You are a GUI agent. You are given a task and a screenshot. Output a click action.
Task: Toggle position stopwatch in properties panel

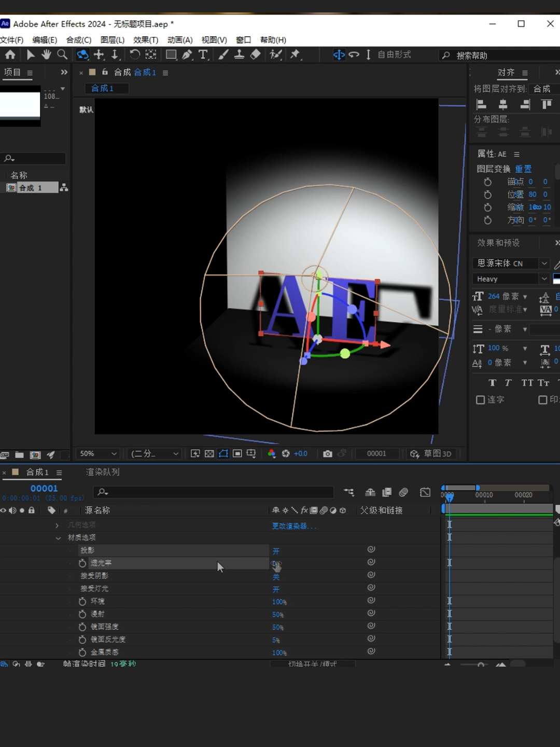coord(487,195)
